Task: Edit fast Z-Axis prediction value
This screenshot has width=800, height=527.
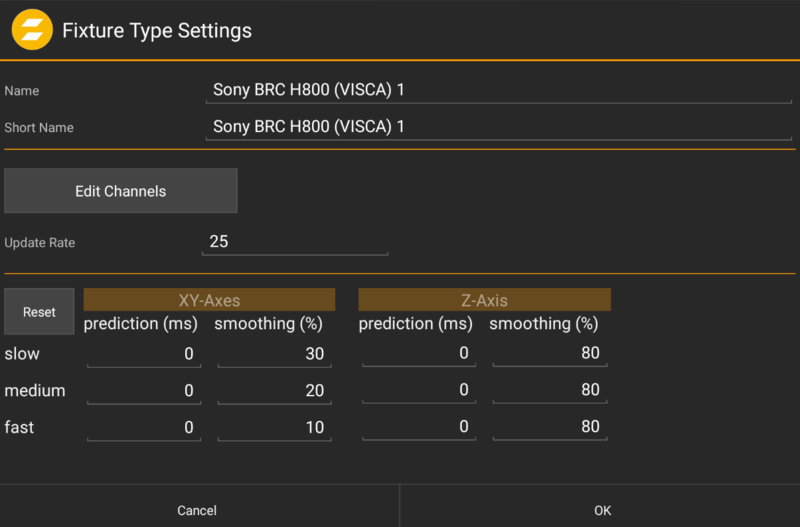Action: tap(419, 426)
